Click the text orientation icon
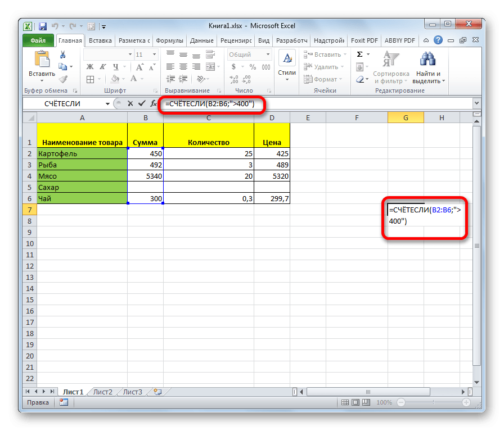 coord(201,79)
